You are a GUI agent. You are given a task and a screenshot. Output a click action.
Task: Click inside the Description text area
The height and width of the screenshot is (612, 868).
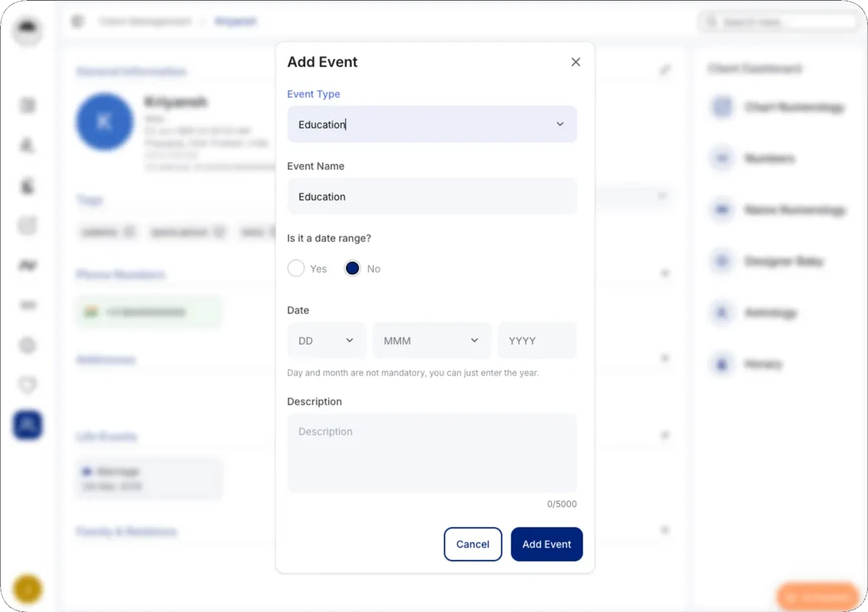click(x=432, y=453)
